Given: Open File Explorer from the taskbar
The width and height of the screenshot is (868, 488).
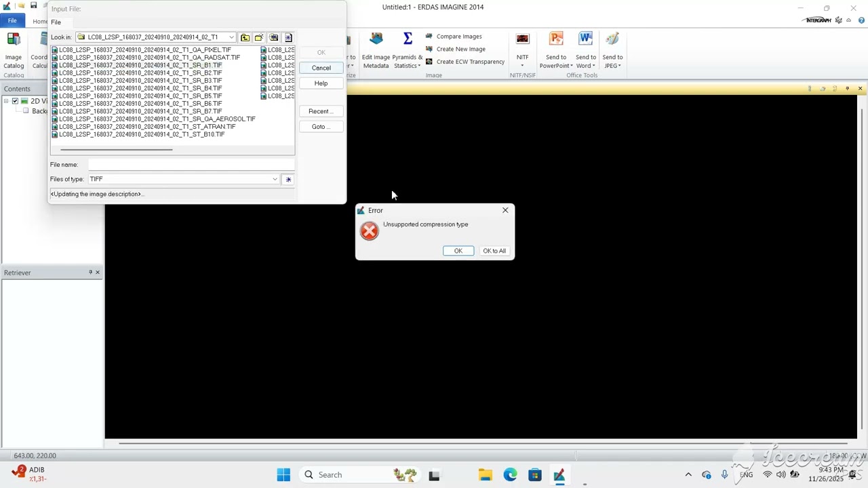Looking at the screenshot, I should tap(485, 474).
